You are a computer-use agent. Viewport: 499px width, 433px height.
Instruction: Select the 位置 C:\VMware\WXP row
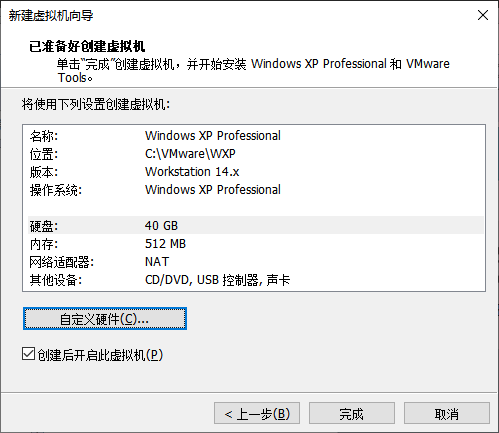[256, 154]
